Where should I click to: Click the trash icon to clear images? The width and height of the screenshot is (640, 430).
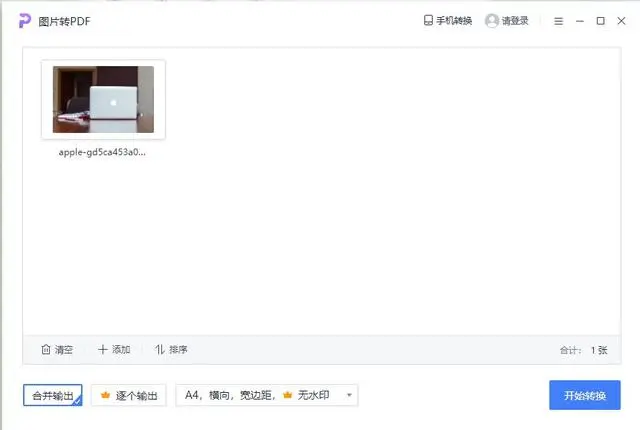tap(46, 349)
